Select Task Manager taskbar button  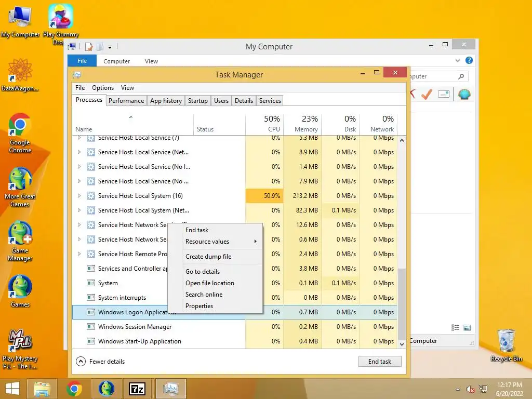tap(170, 389)
